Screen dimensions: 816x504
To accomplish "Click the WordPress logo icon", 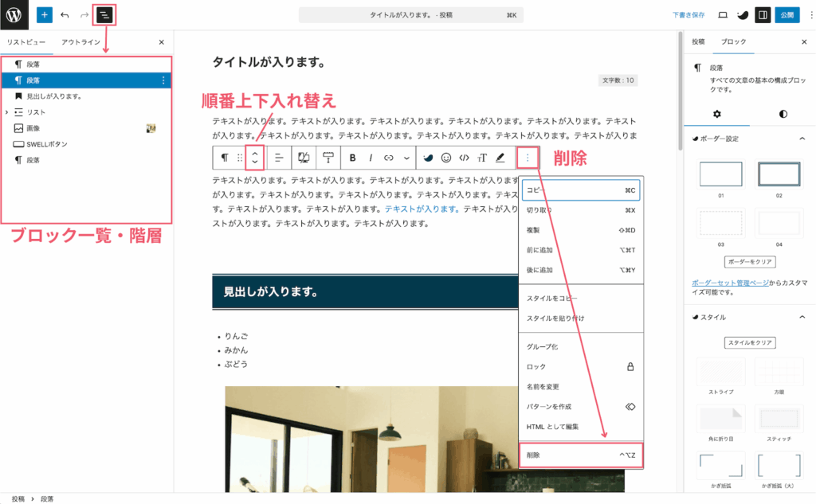I will click(14, 14).
